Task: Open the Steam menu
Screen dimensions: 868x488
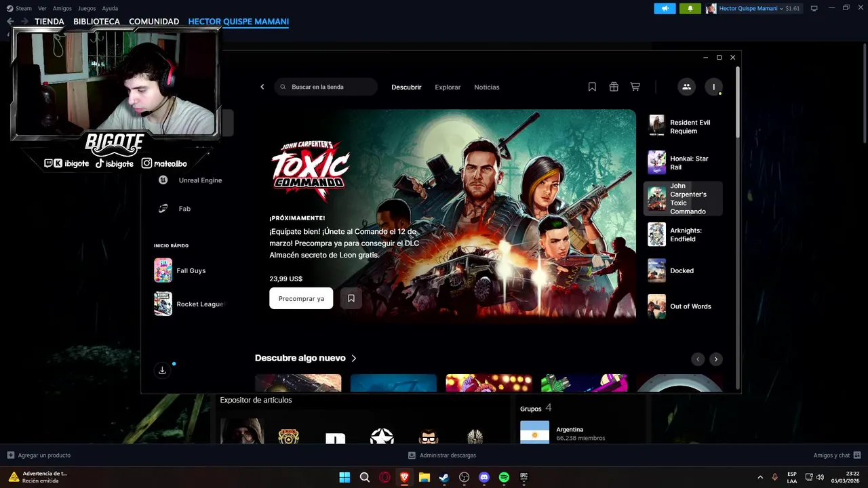Action: 24,8
